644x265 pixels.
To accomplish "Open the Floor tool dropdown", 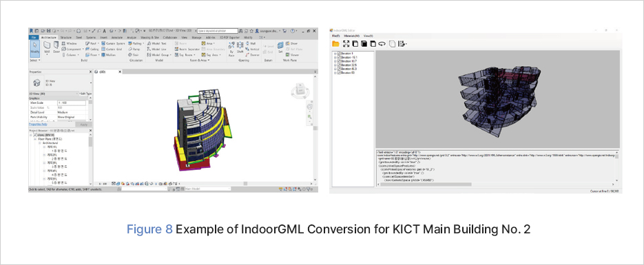I will pyautogui.click(x=98, y=54).
